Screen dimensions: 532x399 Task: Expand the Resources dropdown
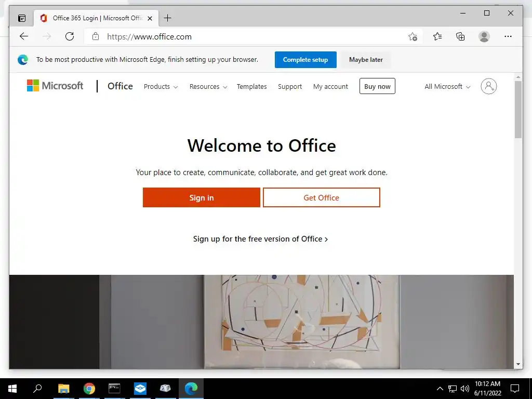(x=208, y=87)
